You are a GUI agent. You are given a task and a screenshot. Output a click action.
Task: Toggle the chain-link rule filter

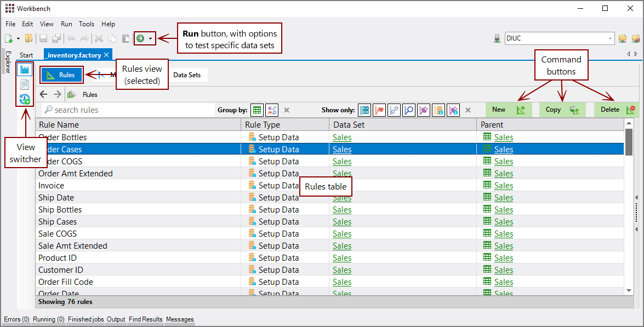pyautogui.click(x=394, y=110)
